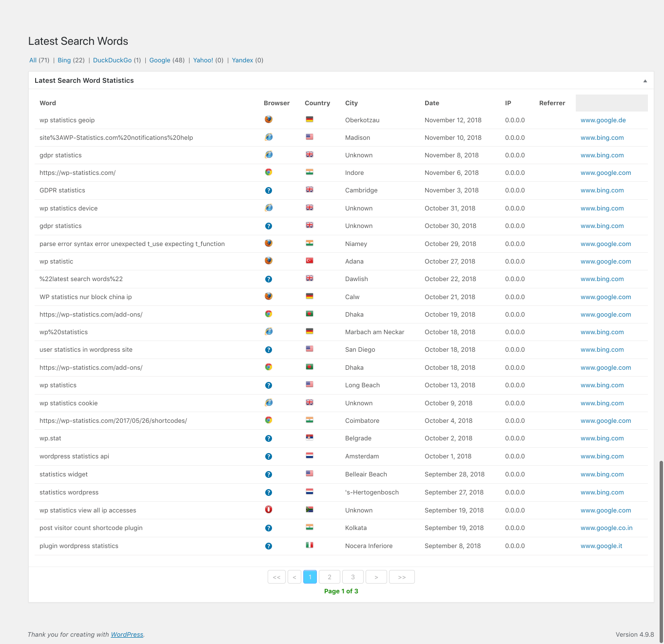The height and width of the screenshot is (644, 664).
Task: Click the Italian flag in Nocera Inferiore row
Action: [310, 545]
